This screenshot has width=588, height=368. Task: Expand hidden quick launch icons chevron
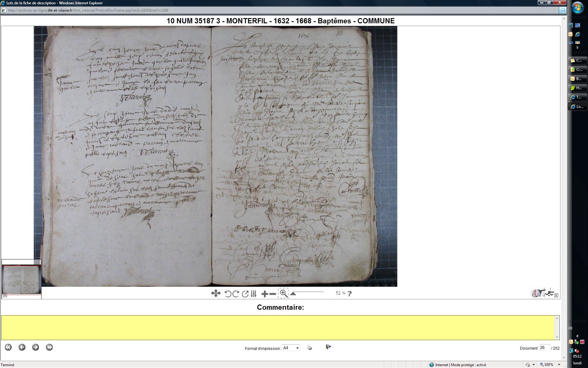coord(577,48)
